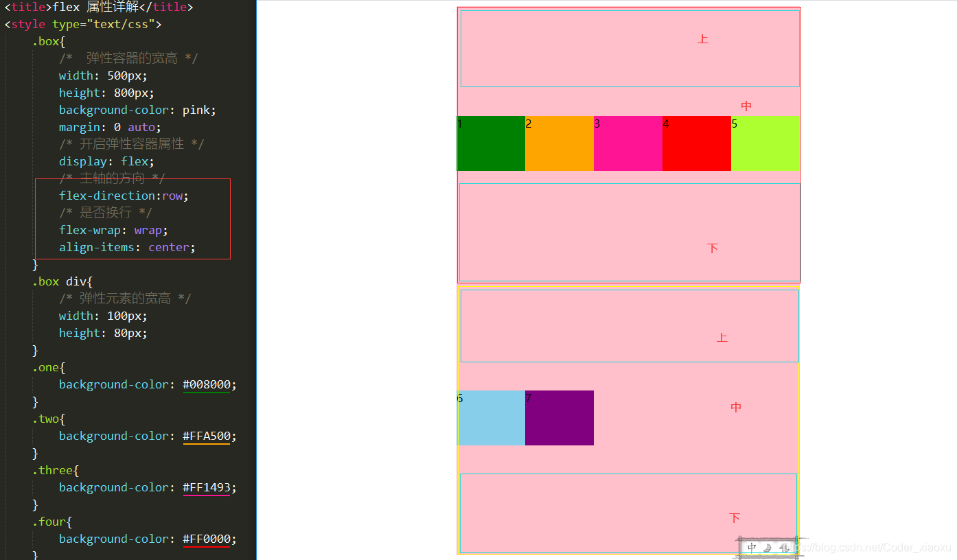Screen dimensions: 957x560
Task: Click the style type="text/css" tag line
Action: click(83, 24)
